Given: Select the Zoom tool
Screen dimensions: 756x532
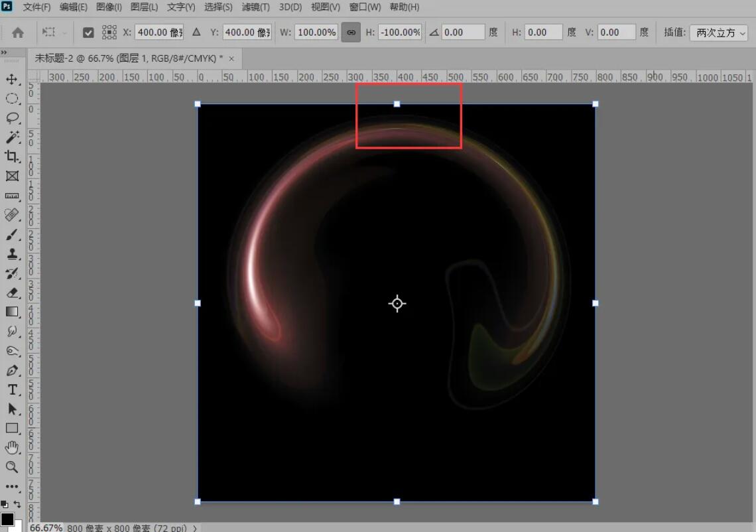Looking at the screenshot, I should pos(12,467).
